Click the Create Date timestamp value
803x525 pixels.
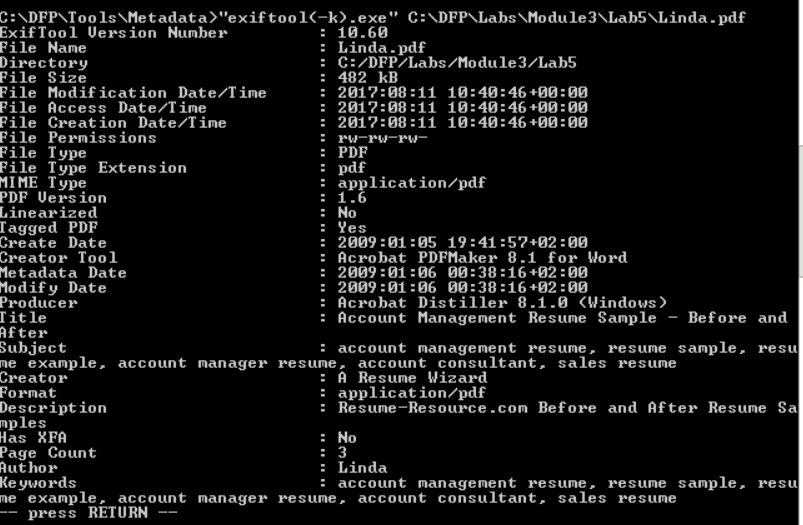pos(462,243)
